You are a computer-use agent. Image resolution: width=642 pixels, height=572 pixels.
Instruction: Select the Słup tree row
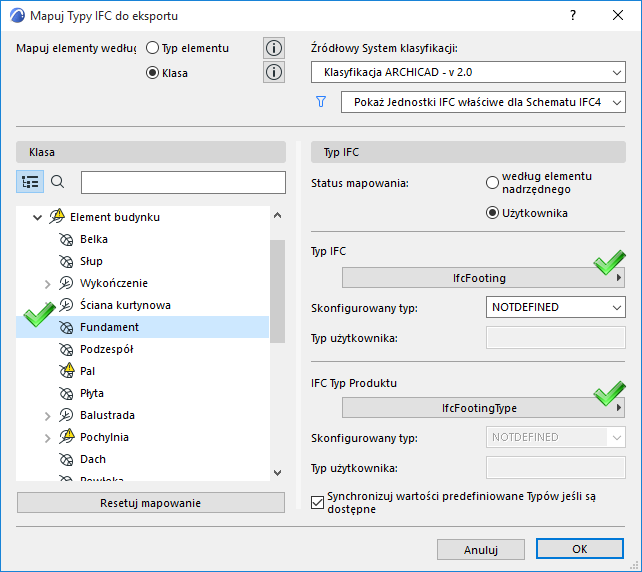pos(142,261)
